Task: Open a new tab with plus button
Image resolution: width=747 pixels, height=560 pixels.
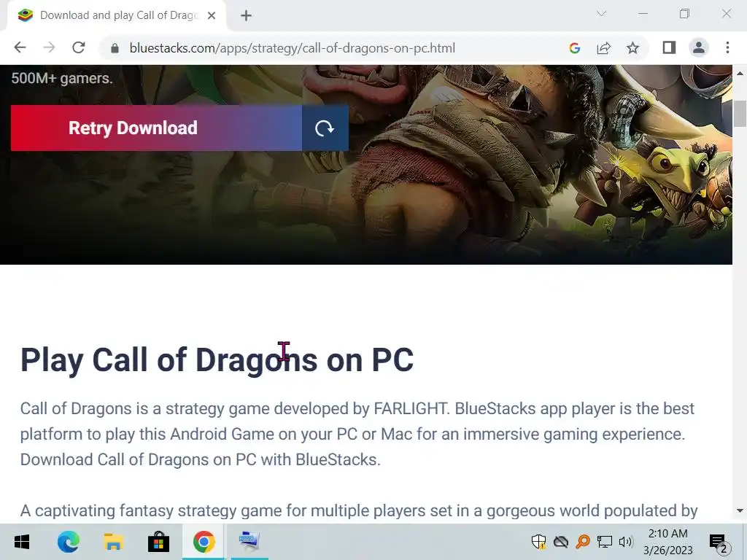Action: click(x=246, y=16)
